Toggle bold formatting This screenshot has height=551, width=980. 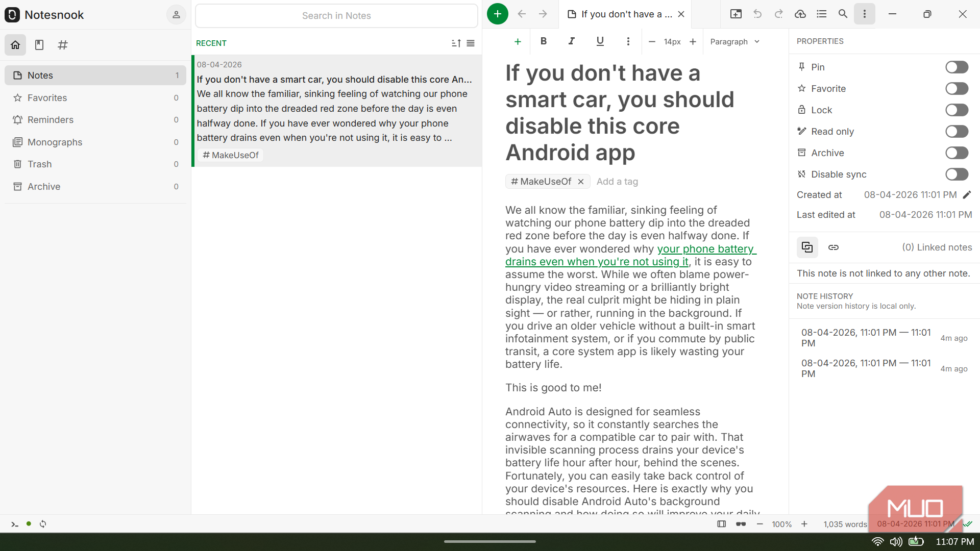(544, 41)
